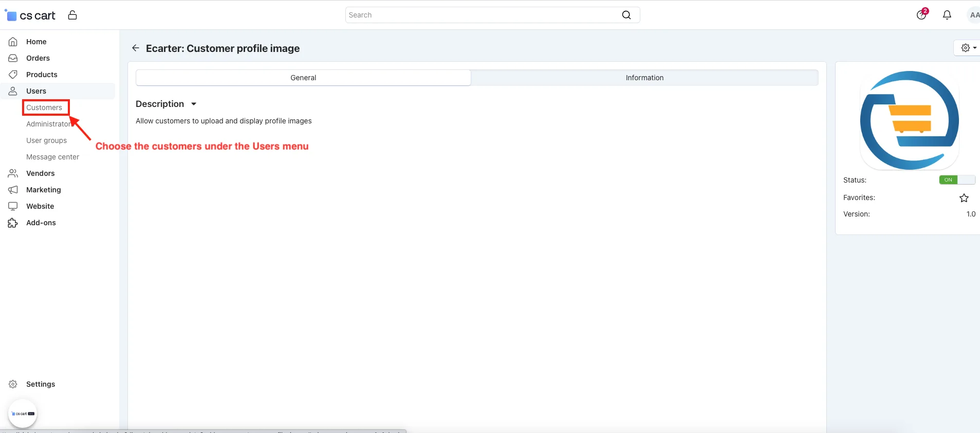Click the 'Allow customers to upload' description text
980x433 pixels.
coord(224,121)
